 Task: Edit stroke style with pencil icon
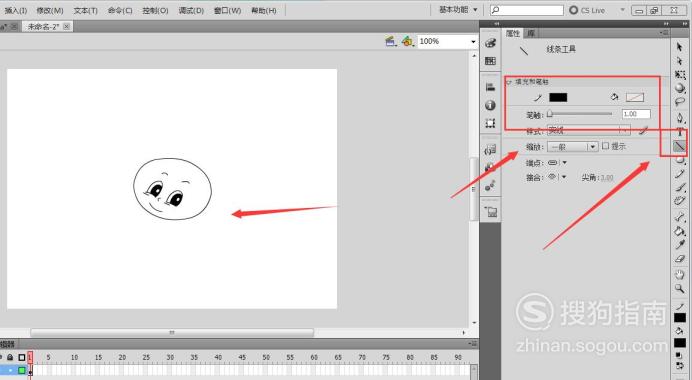644,130
